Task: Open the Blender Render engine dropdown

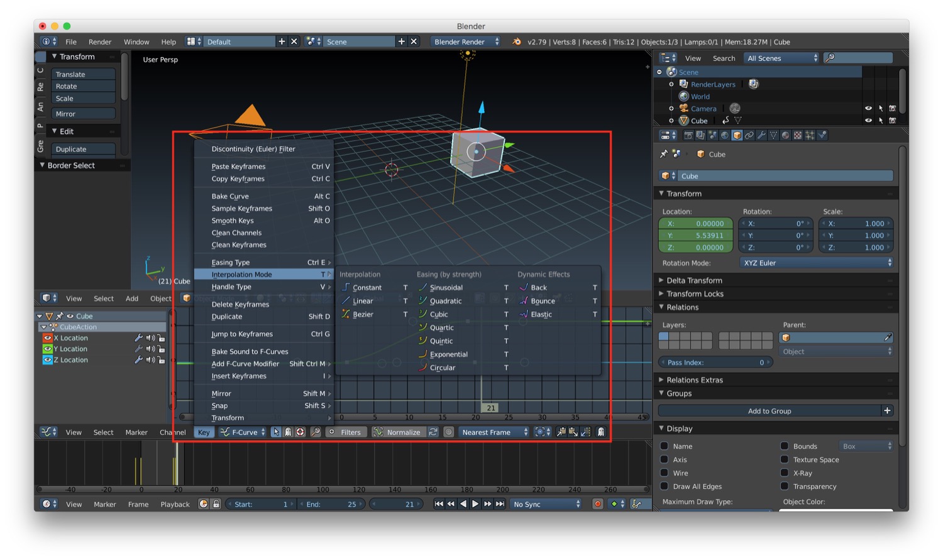Action: point(466,41)
